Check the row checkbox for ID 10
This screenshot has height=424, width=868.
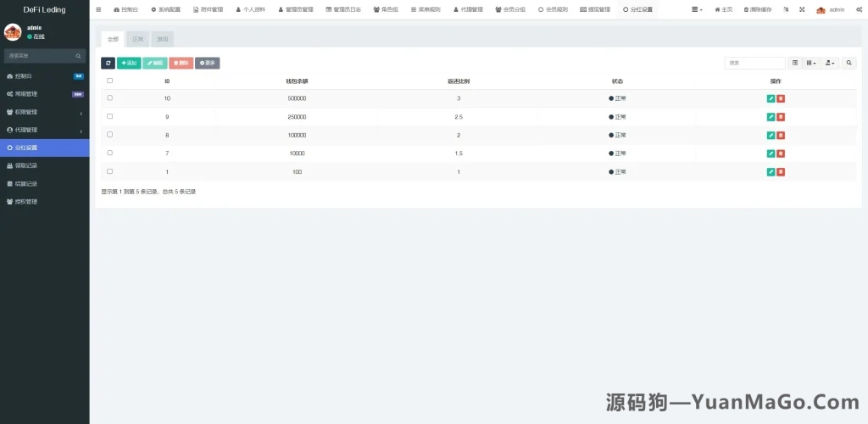[109, 98]
